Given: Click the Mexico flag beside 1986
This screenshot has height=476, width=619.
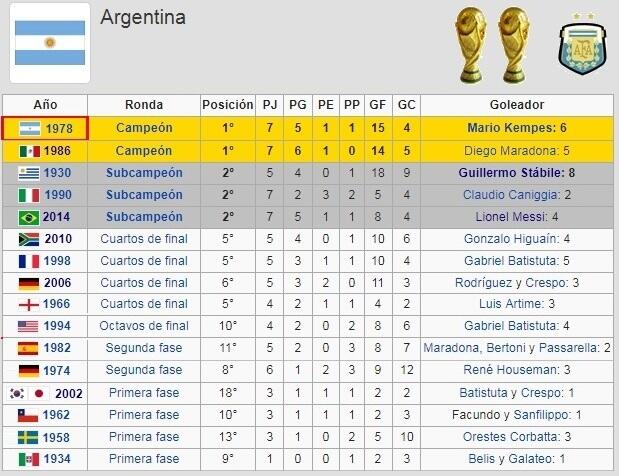Looking at the screenshot, I should tap(29, 151).
